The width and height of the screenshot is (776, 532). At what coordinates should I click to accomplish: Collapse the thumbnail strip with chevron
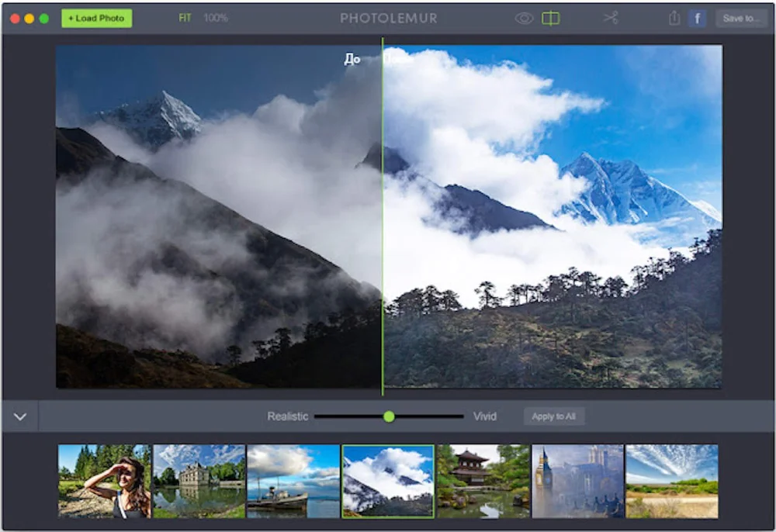(x=20, y=416)
